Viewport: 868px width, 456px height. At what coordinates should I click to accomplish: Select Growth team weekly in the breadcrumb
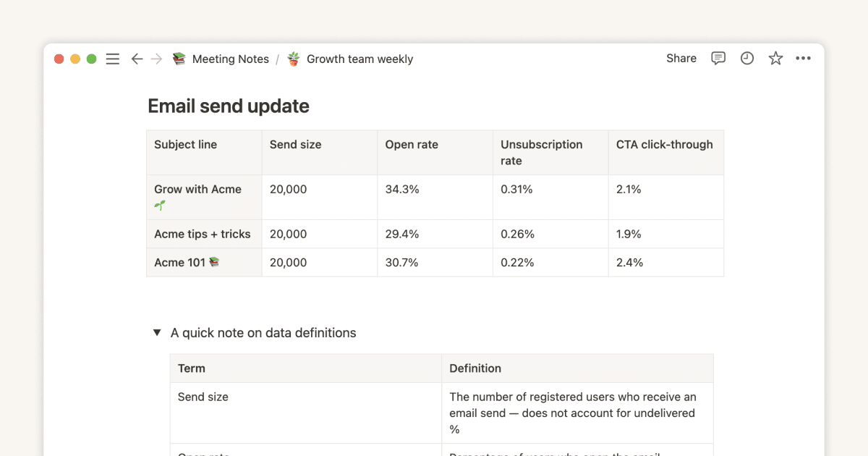(359, 59)
